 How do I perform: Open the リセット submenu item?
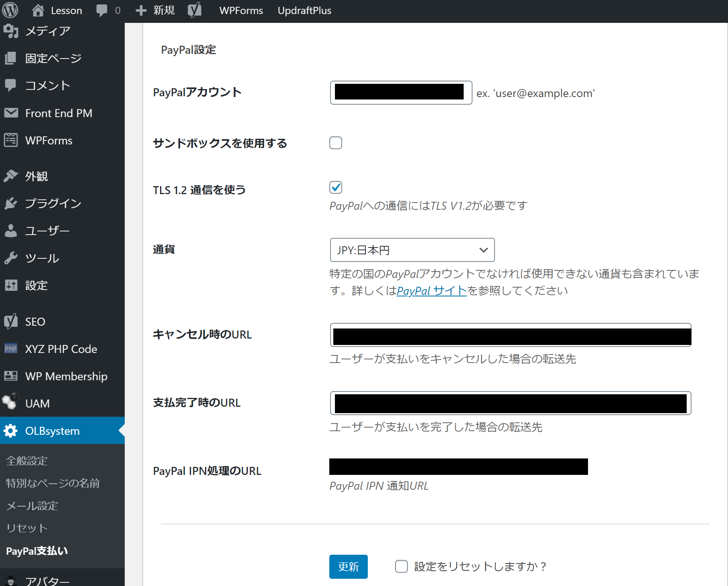coord(27,528)
